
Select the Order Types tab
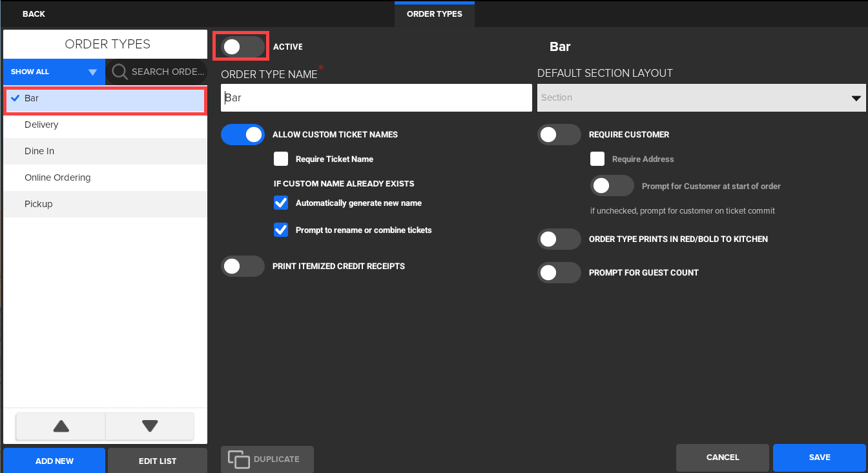(434, 14)
